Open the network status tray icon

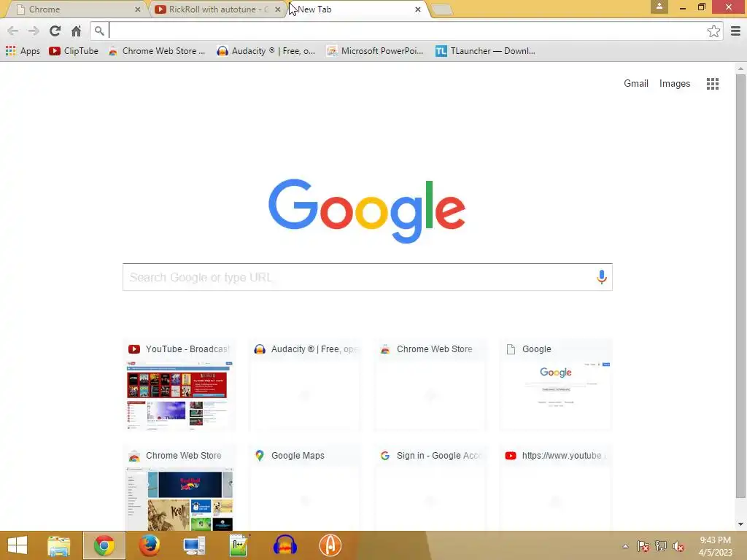coord(661,546)
